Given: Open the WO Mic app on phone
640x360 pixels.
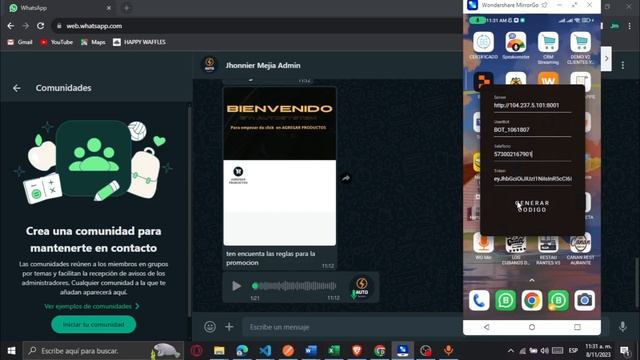Looking at the screenshot, I should 483,247.
